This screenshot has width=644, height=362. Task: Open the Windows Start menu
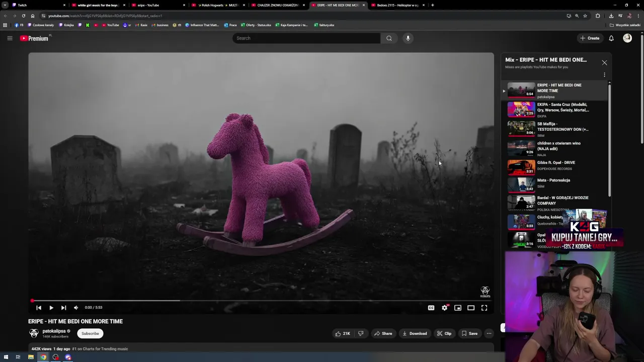coord(6,357)
